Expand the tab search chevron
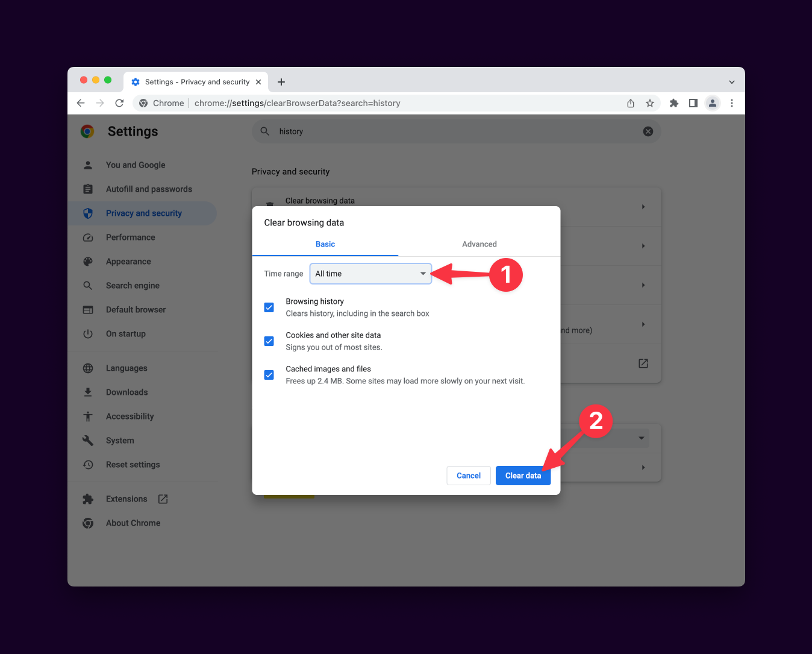This screenshot has height=654, width=812. (x=731, y=82)
